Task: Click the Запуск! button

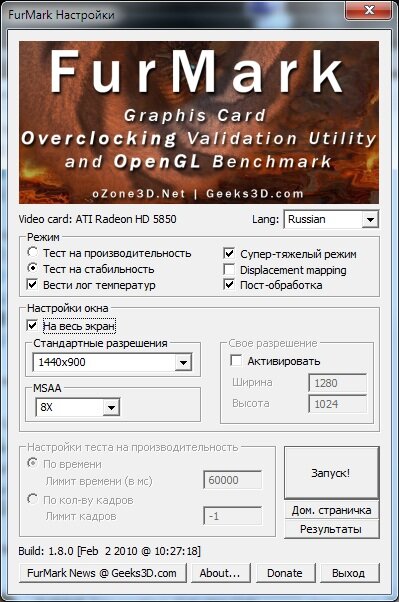Action: click(331, 473)
